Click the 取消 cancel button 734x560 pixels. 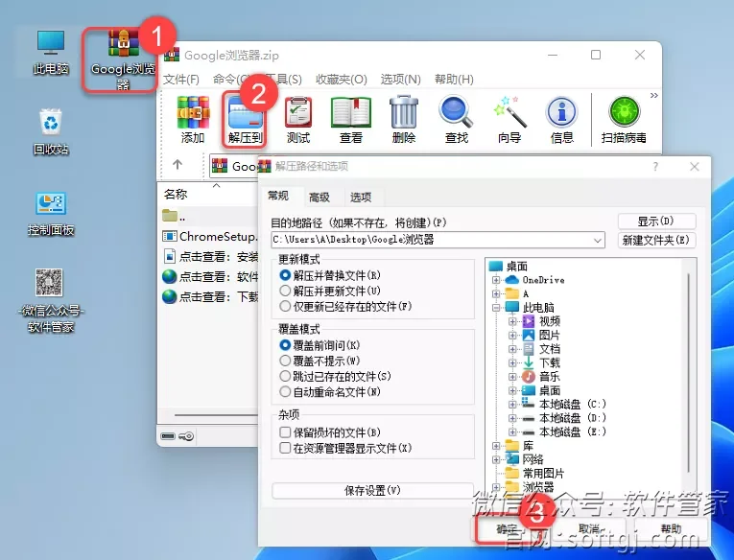tap(589, 528)
